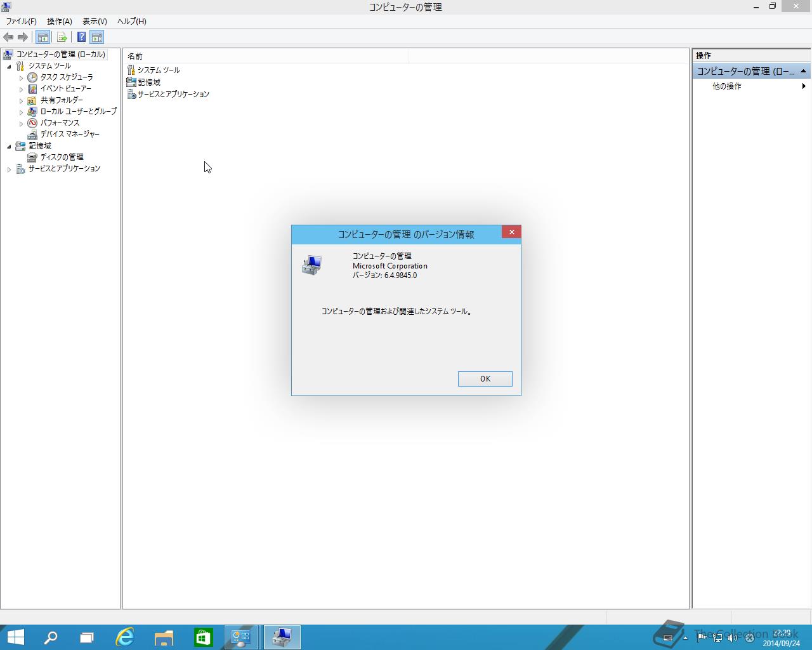Viewport: 812px width, 650px height.
Task: Open the ファイル(F) menu
Action: [x=22, y=21]
